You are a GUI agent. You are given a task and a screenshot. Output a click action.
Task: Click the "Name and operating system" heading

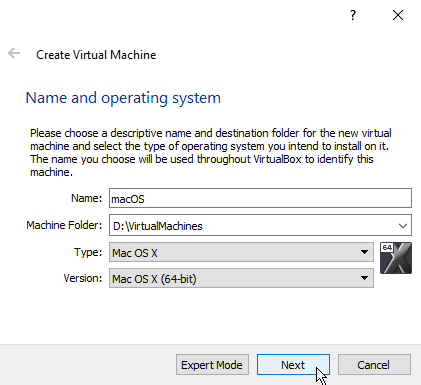(123, 98)
